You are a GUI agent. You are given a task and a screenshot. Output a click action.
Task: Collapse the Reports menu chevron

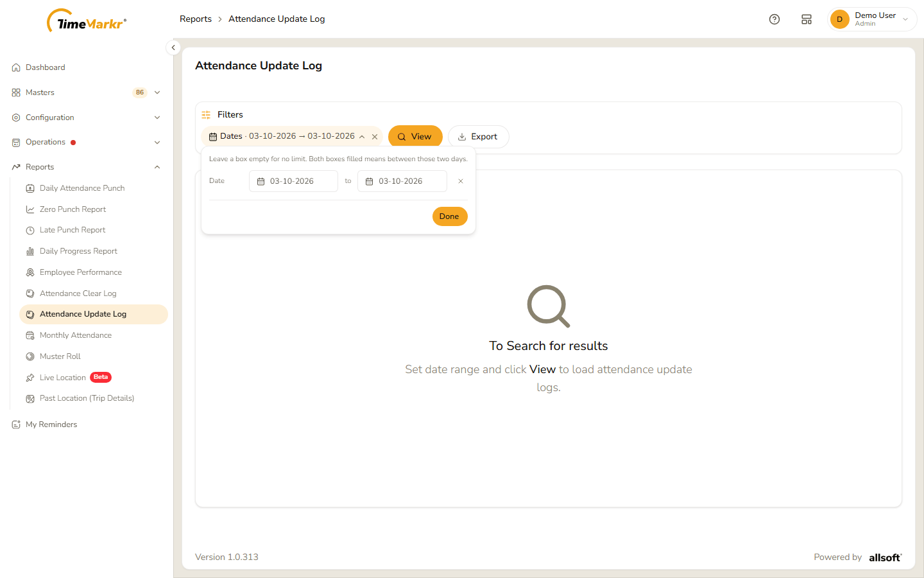(157, 167)
